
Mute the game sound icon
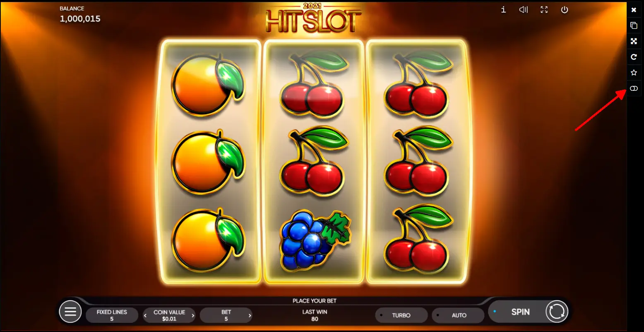pos(524,10)
